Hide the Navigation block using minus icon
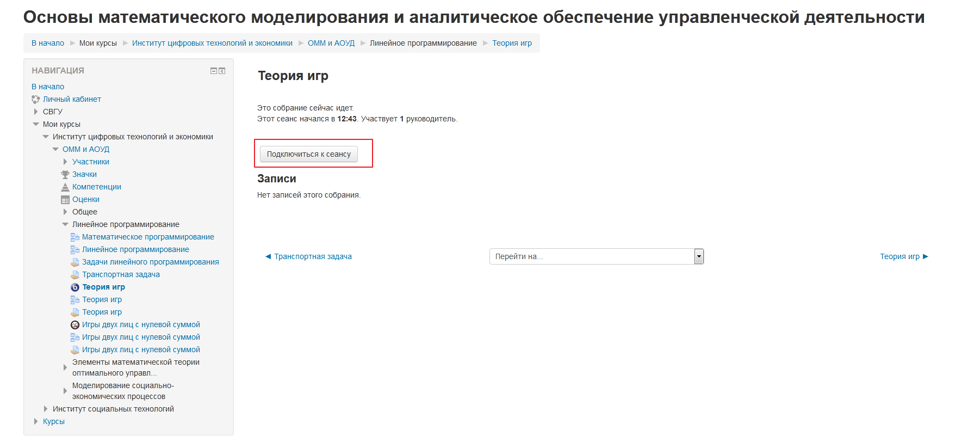This screenshot has height=448, width=980. (214, 71)
